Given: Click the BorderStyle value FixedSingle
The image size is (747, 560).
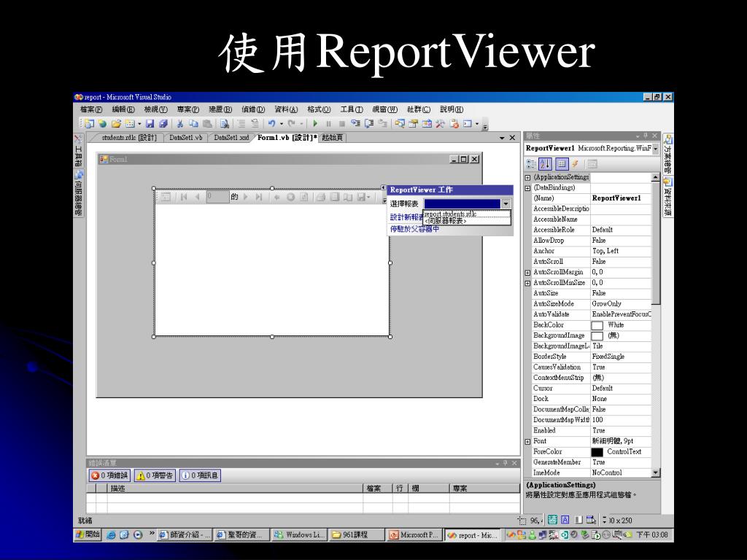Looking at the screenshot, I should pos(621,357).
